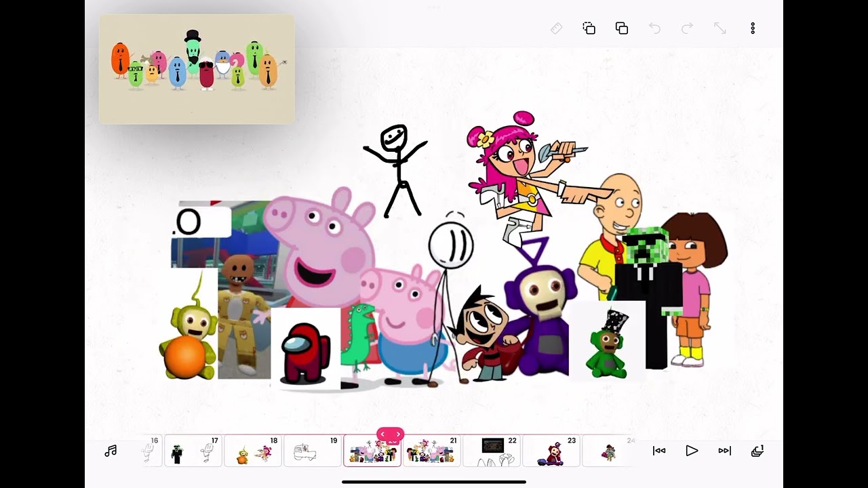The height and width of the screenshot is (488, 868).
Task: Tap the black stick figure drawing
Action: [x=397, y=171]
